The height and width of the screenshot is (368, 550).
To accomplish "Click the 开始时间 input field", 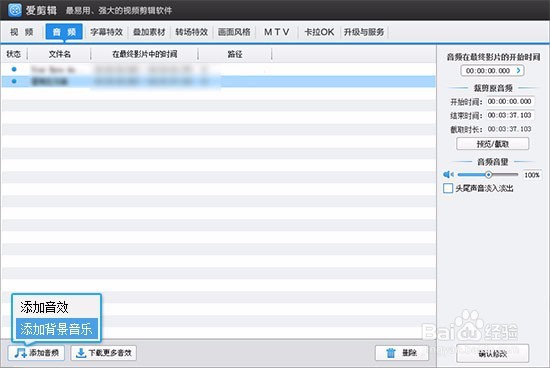I will [x=510, y=101].
